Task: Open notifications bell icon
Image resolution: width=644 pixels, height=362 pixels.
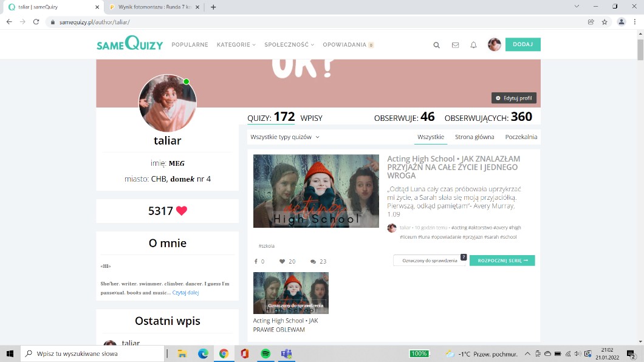Action: point(473,45)
